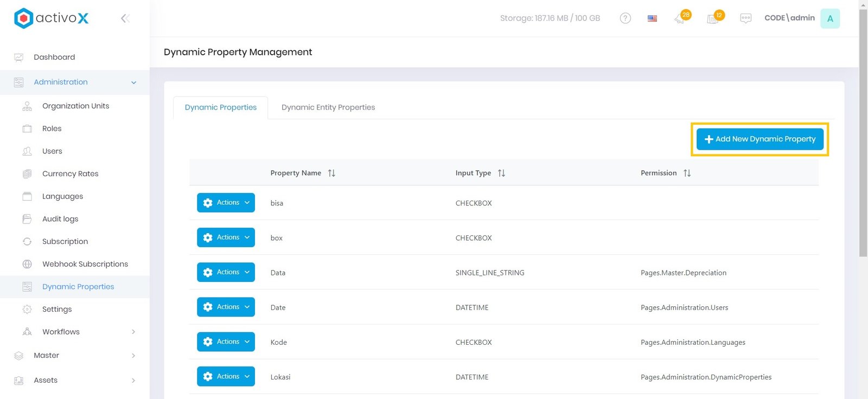Toggle sort on Permission column
The image size is (868, 399).
point(687,173)
